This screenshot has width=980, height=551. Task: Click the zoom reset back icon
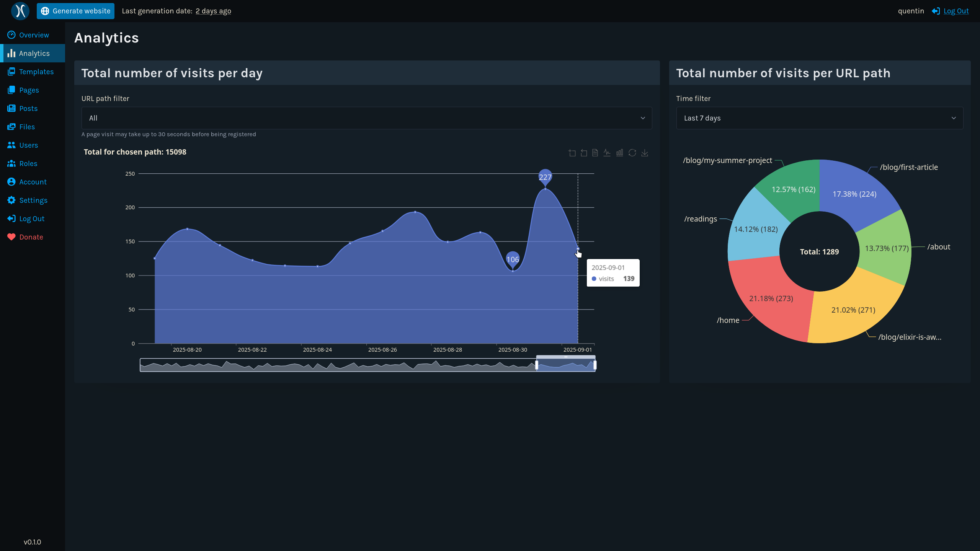[x=584, y=153]
